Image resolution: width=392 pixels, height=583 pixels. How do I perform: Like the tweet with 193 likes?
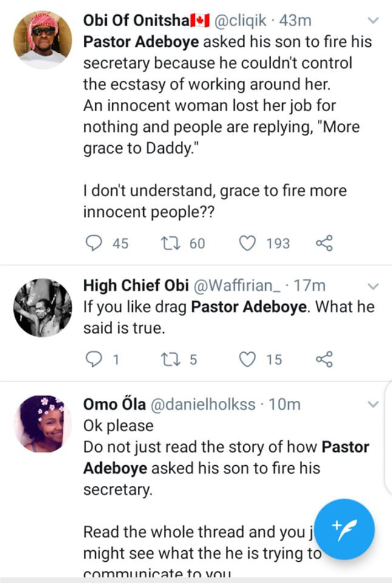click(x=247, y=243)
